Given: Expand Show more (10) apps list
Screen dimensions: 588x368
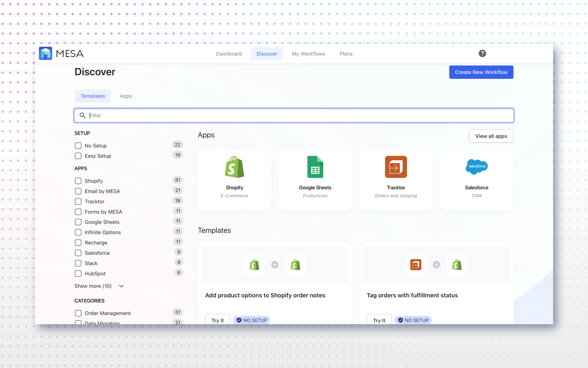Looking at the screenshot, I should pyautogui.click(x=99, y=286).
